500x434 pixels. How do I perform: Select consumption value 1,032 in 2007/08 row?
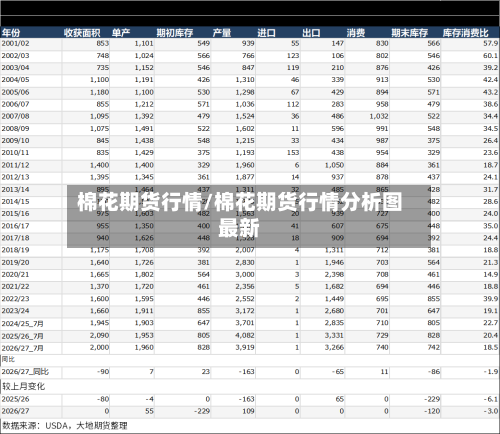379,116
